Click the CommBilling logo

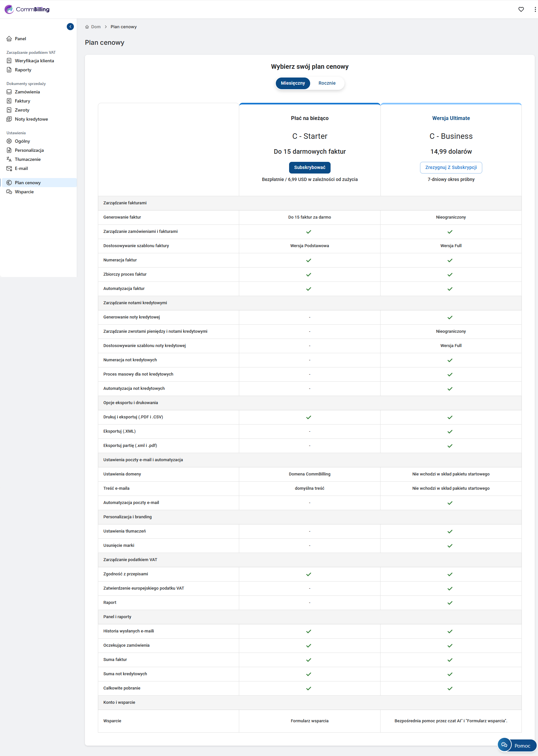[27, 9]
